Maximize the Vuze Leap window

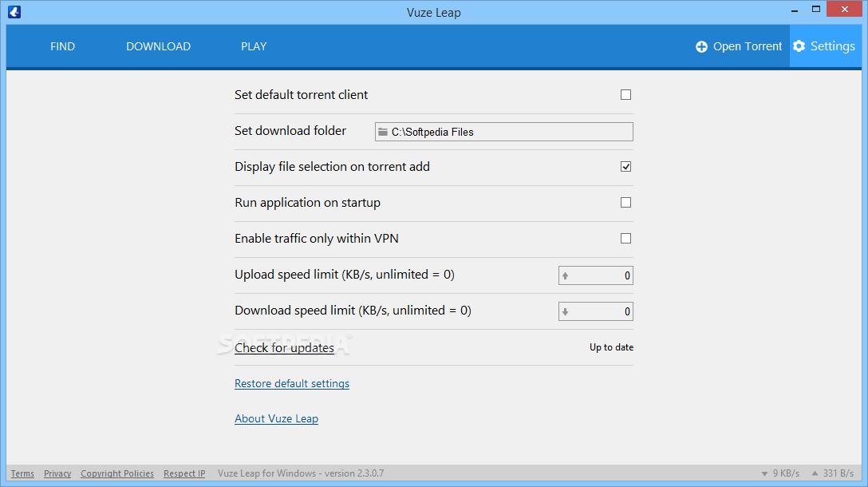click(816, 9)
